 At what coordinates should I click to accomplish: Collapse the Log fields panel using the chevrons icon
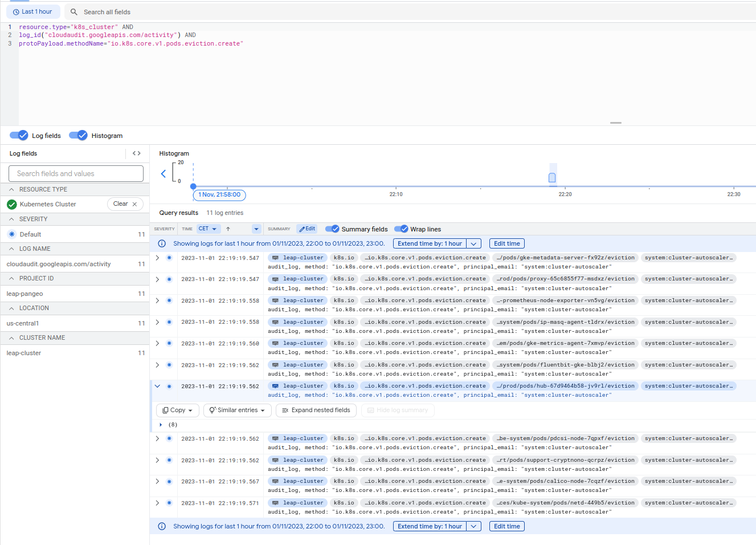(136, 153)
